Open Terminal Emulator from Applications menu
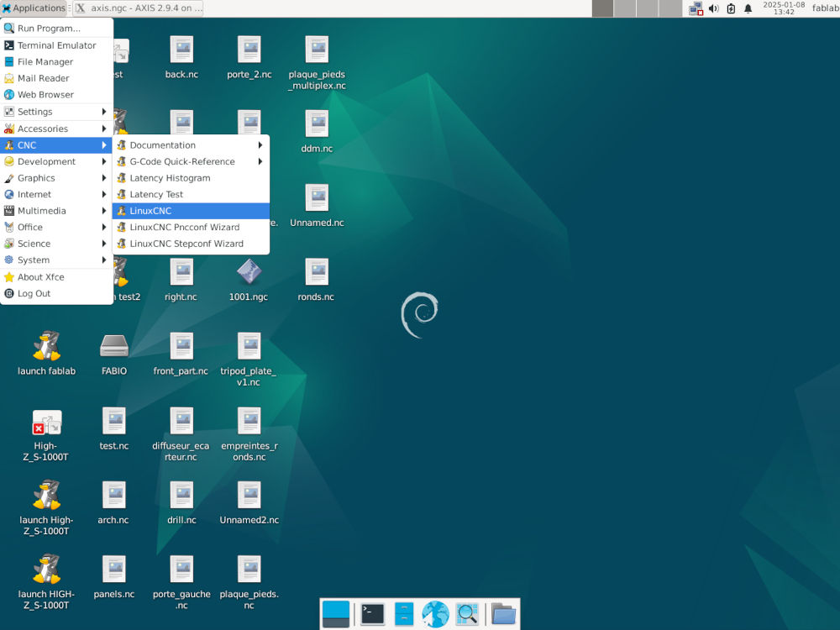Viewport: 840px width, 630px height. pos(56,45)
